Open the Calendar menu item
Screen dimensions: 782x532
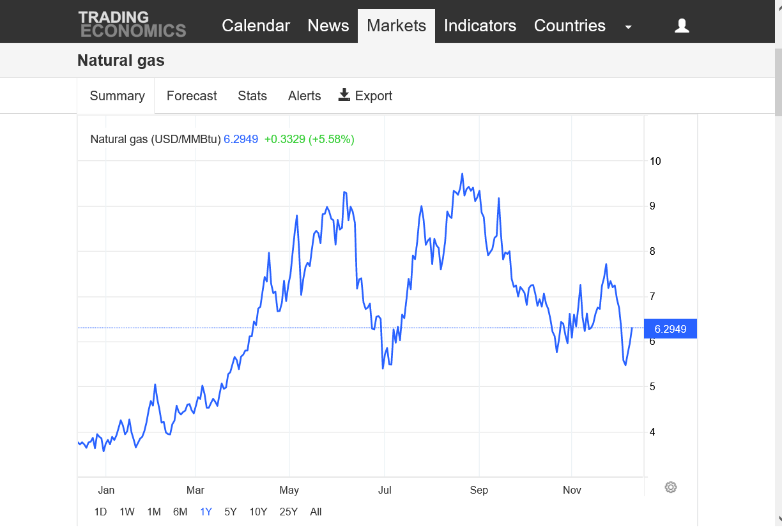[256, 26]
